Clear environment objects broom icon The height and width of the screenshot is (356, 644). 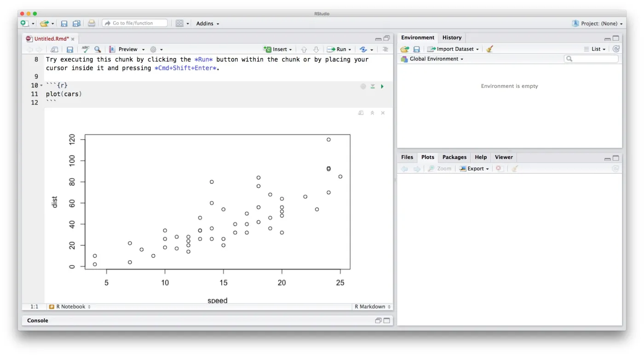490,49
